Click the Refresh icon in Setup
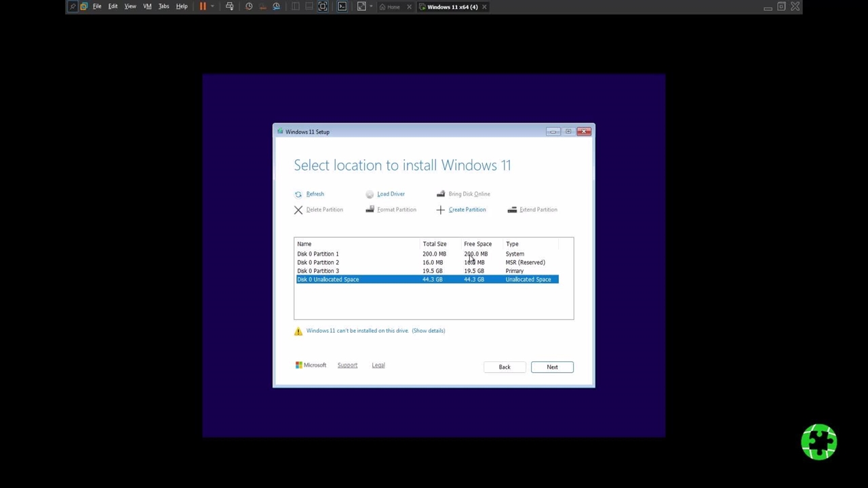Image resolution: width=868 pixels, height=488 pixels. (298, 195)
